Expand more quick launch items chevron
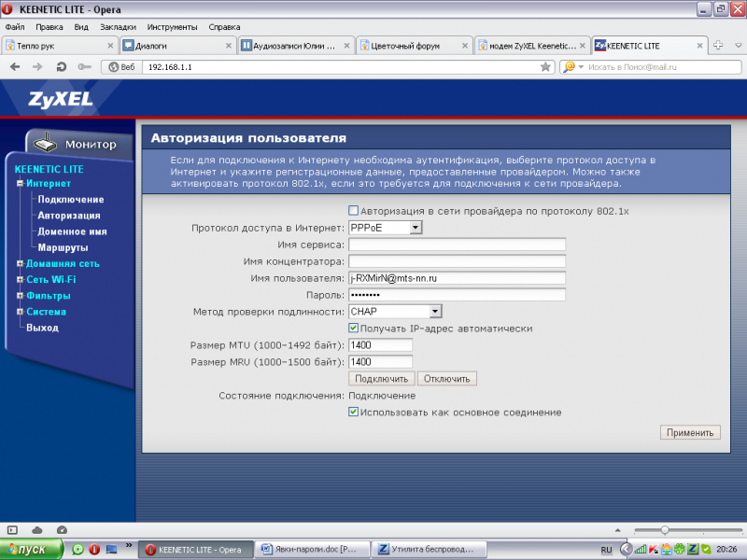The image size is (747, 560). pos(129,546)
